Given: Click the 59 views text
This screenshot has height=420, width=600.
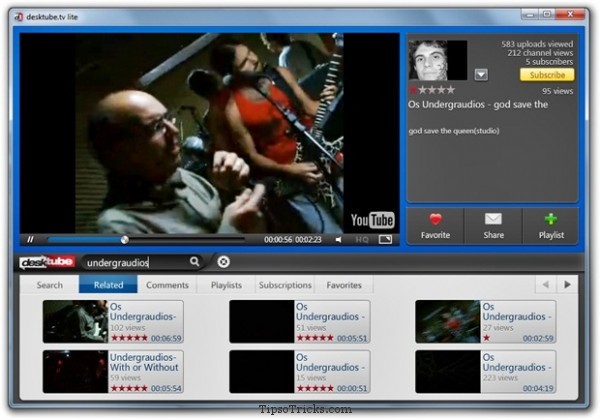Looking at the screenshot, I should (125, 378).
